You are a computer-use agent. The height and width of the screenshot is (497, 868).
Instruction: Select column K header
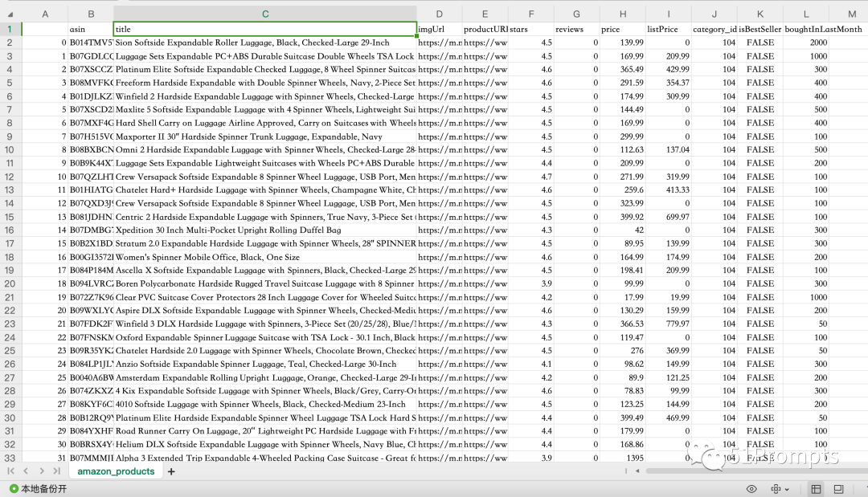[x=760, y=14]
